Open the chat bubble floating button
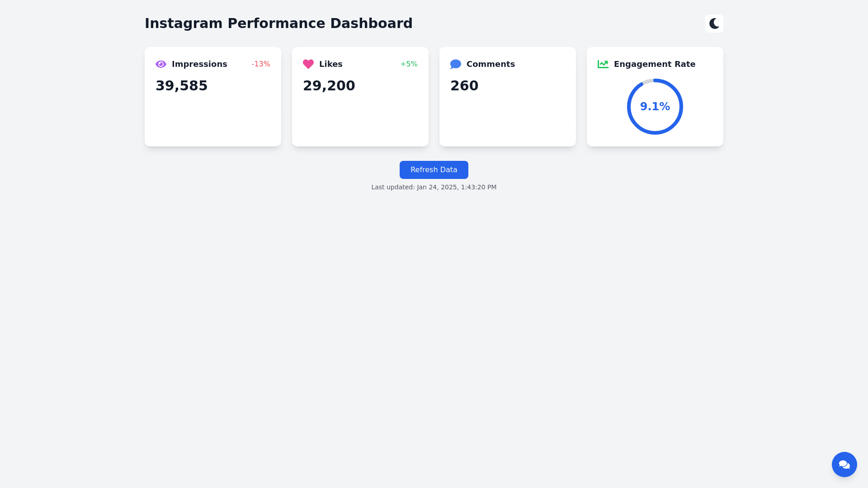This screenshot has height=488, width=868. 844,464
